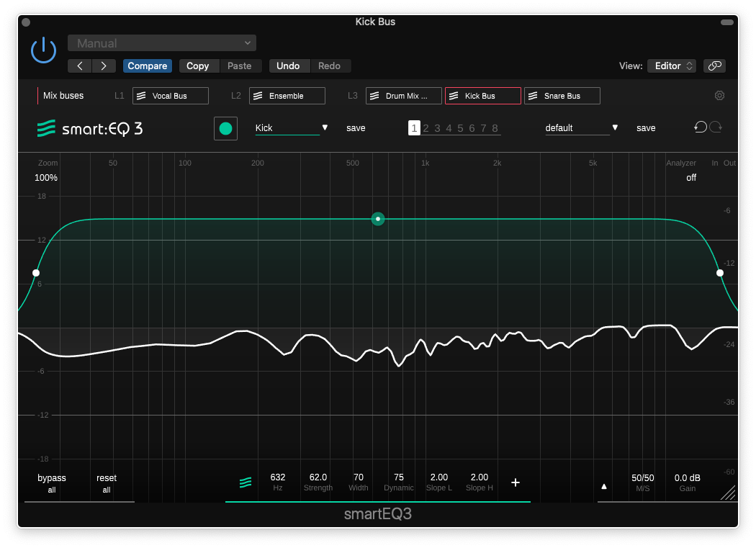Image resolution: width=756 pixels, height=548 pixels.
Task: Go to the previous preset arrow
Action: (x=80, y=66)
